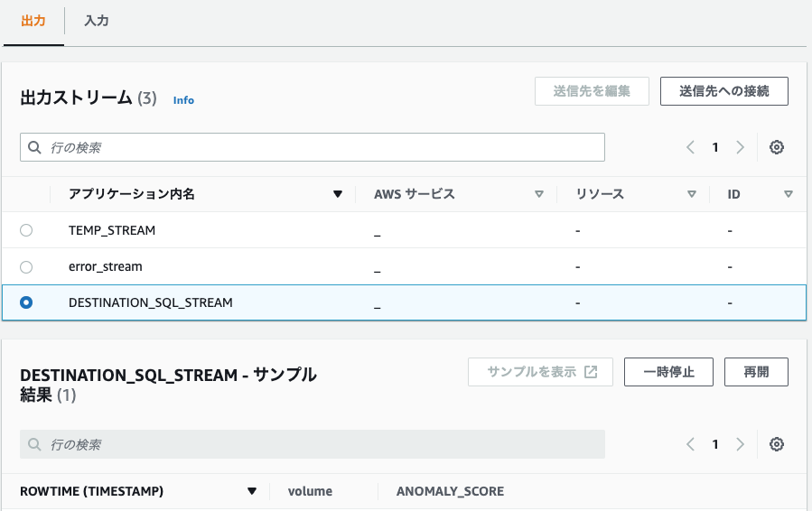Click the ANOMALY_SCORE column header

click(450, 491)
